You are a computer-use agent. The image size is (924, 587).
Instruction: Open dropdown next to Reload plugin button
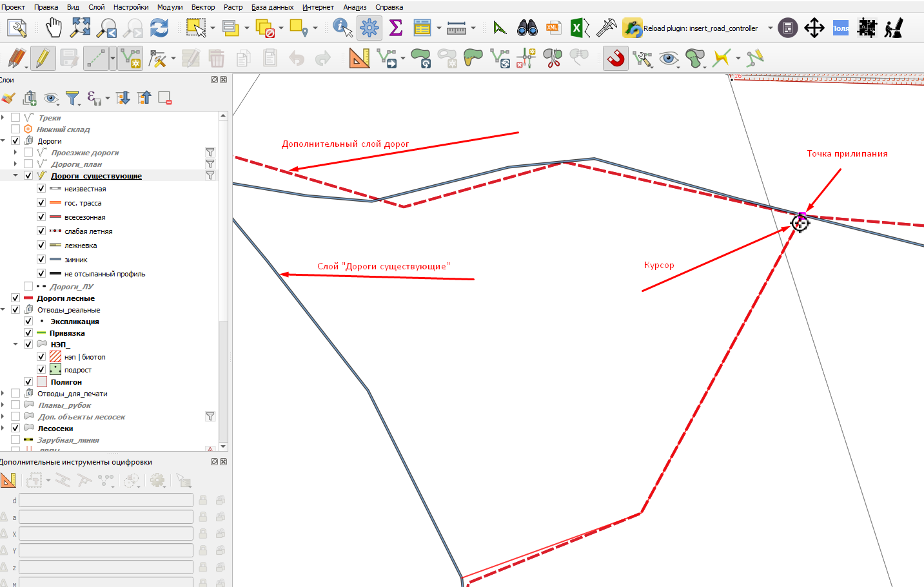pos(770,28)
